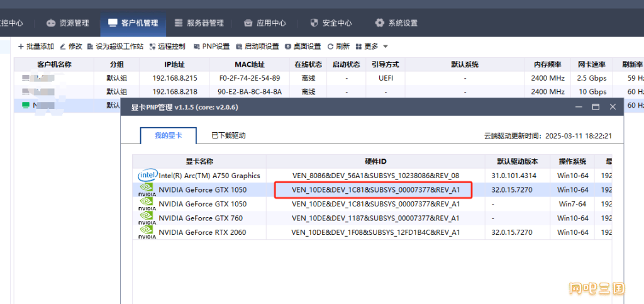Screen dimensions: 644x304
Task: Switch to 已下载驱动 tab
Action: [228, 135]
